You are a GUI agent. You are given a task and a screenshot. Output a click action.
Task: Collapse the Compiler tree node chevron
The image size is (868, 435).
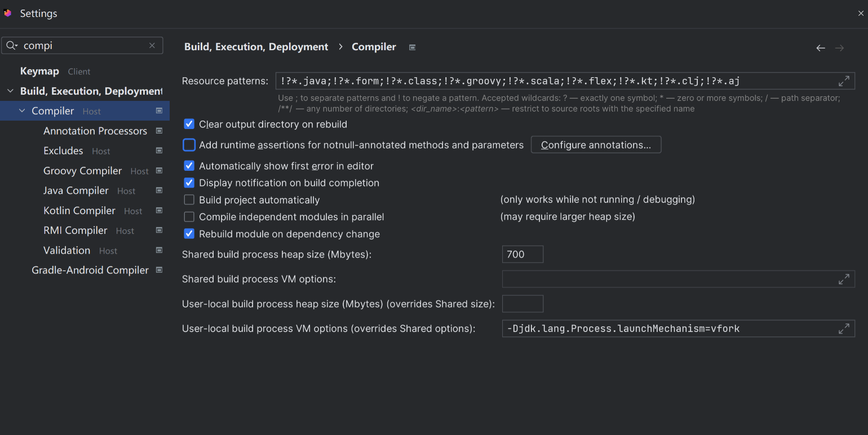pos(22,111)
